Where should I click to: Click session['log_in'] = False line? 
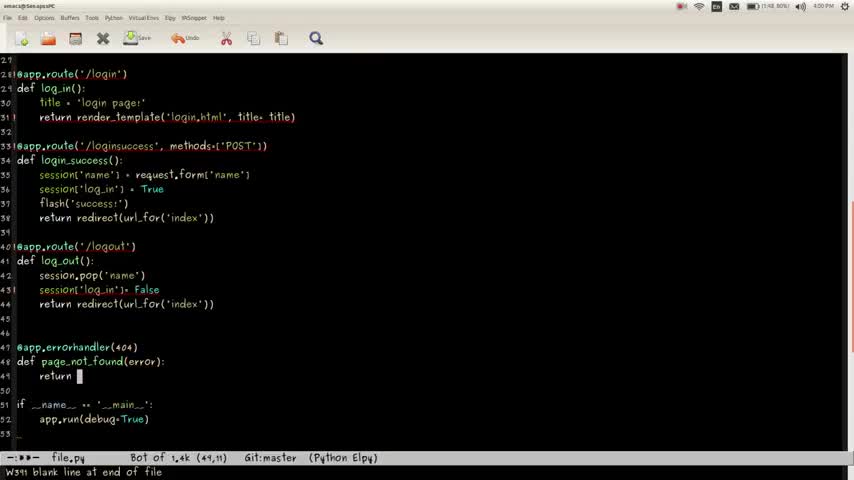click(x=99, y=290)
